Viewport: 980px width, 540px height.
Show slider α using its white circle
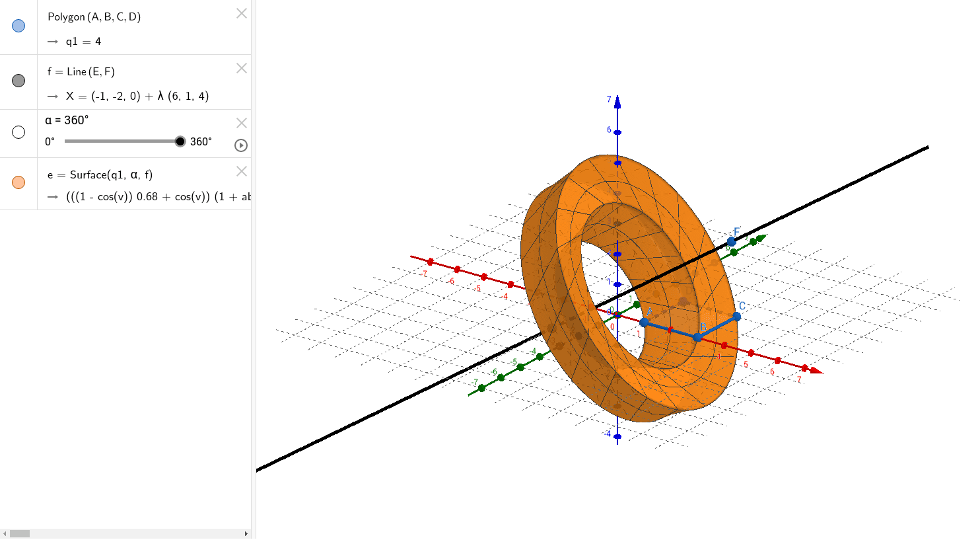coord(18,132)
